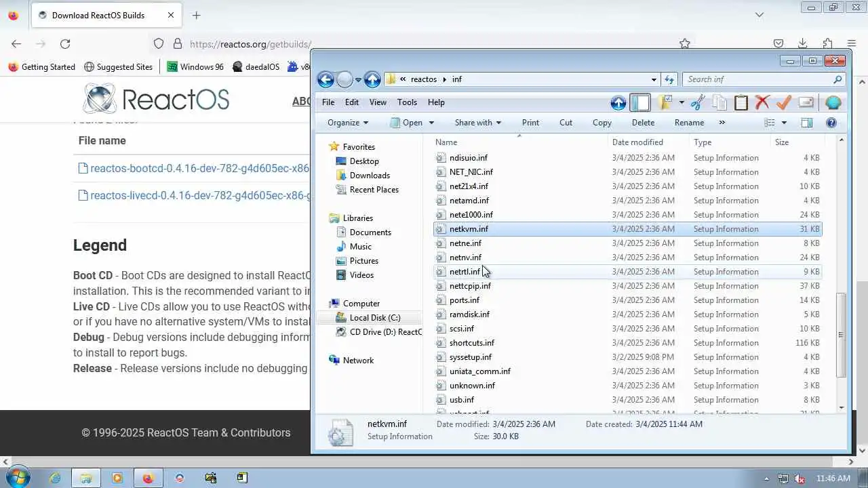Open the Windows Start orb

[17, 478]
